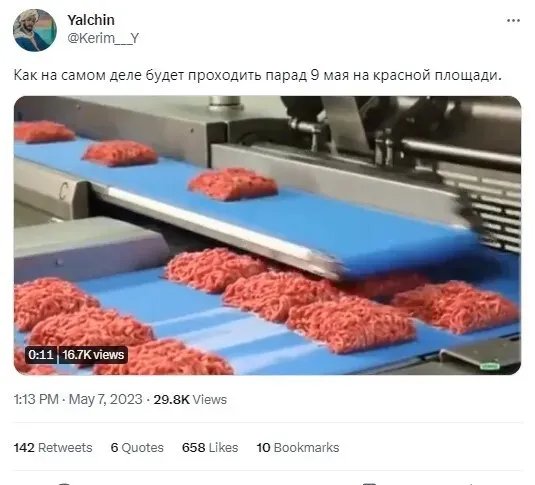View the 658 Likes list
Viewport: 535px width, 485px height.
210,447
